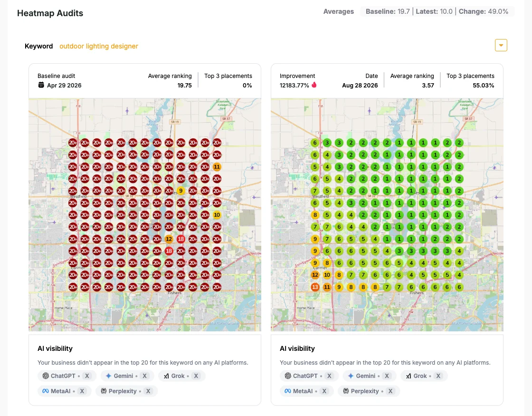This screenshot has width=532, height=416.
Task: Click the Perplexity chip in latest AI visibility
Action: point(369,391)
